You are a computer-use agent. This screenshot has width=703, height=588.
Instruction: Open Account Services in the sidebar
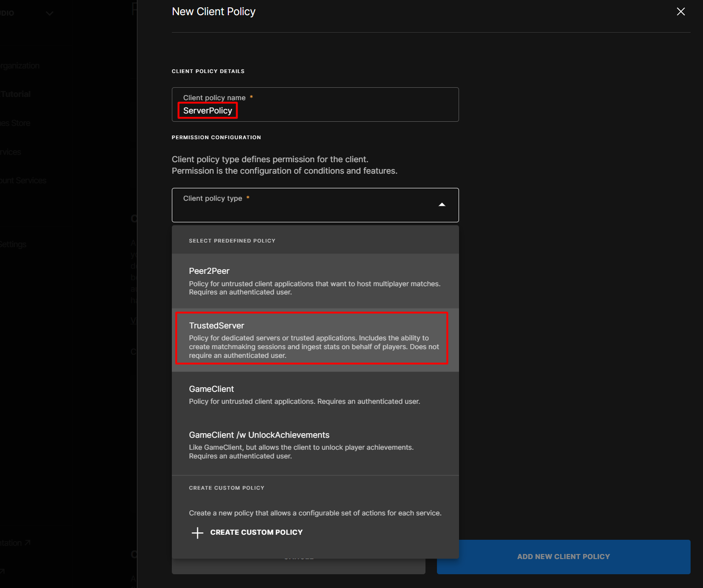tap(23, 181)
